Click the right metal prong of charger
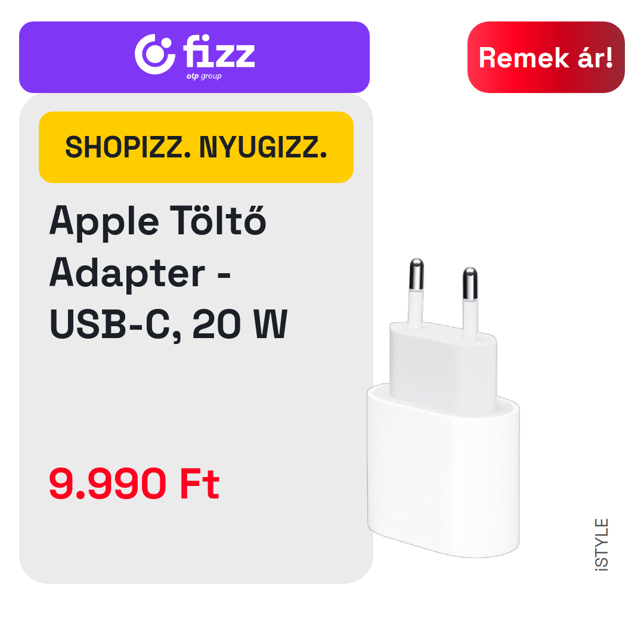Viewport: 644px width, 644px height. click(x=470, y=283)
